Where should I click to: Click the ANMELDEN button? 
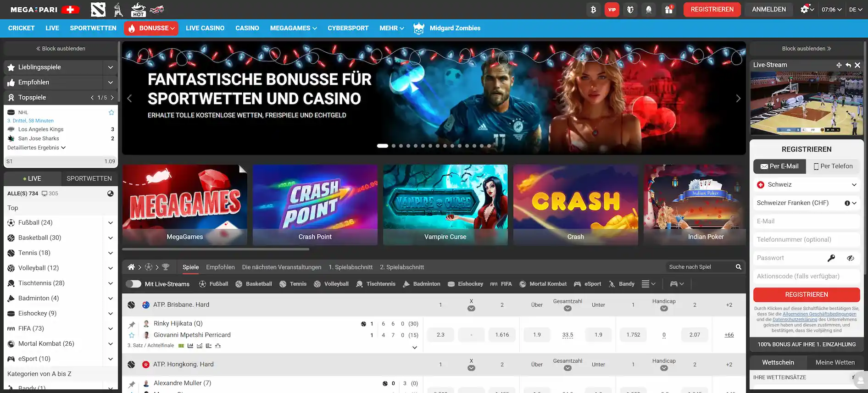click(x=768, y=10)
